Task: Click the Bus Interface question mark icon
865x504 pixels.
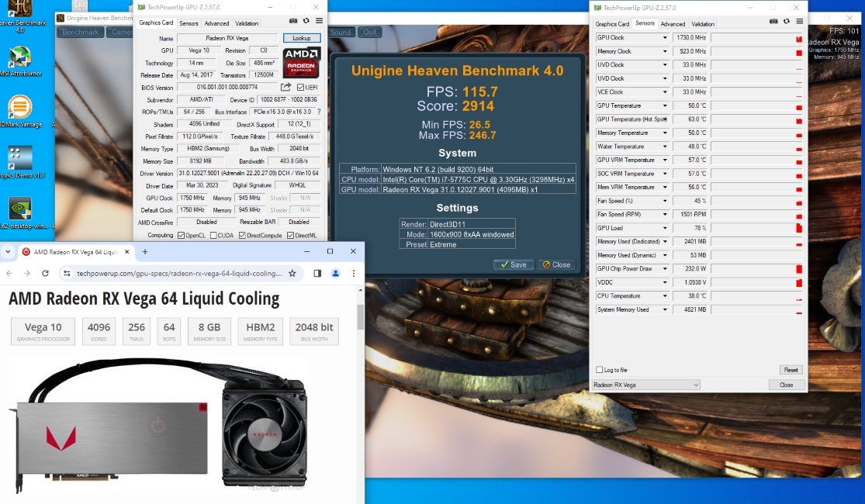Action: [319, 112]
